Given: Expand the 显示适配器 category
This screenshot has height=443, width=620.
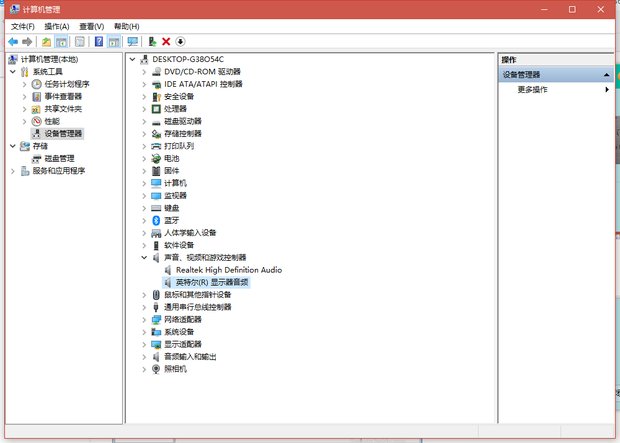Looking at the screenshot, I should [145, 344].
